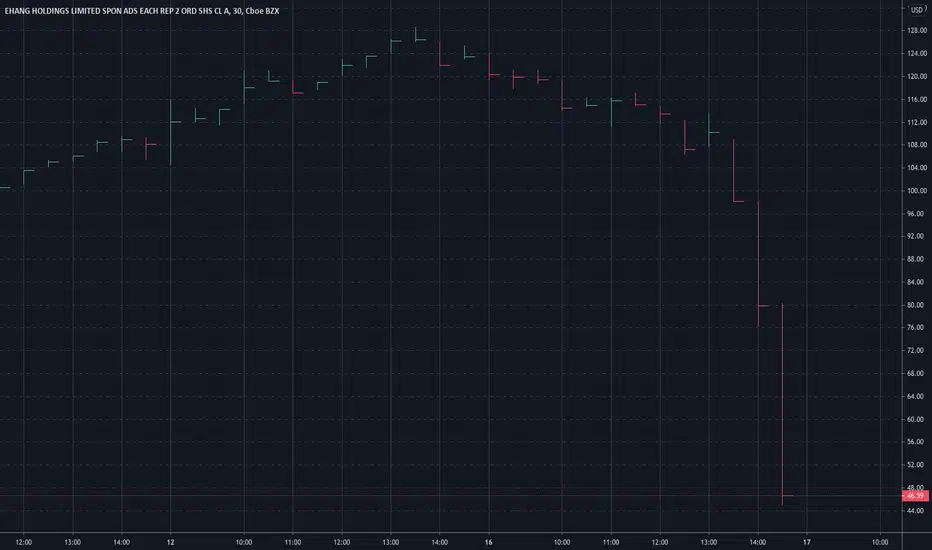Select the red 46.39 current price tag
Screen dimensions: 932x550
click(x=915, y=495)
